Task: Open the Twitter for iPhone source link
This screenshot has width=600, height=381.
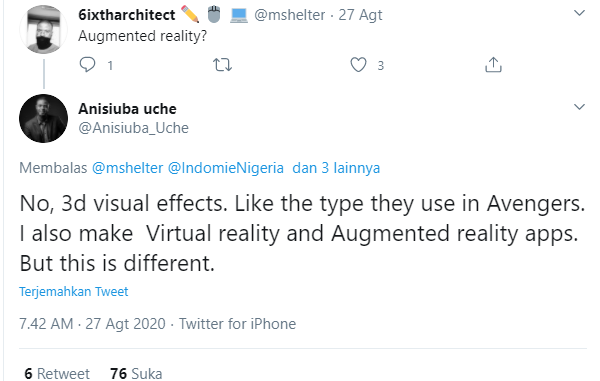Action: pos(238,324)
